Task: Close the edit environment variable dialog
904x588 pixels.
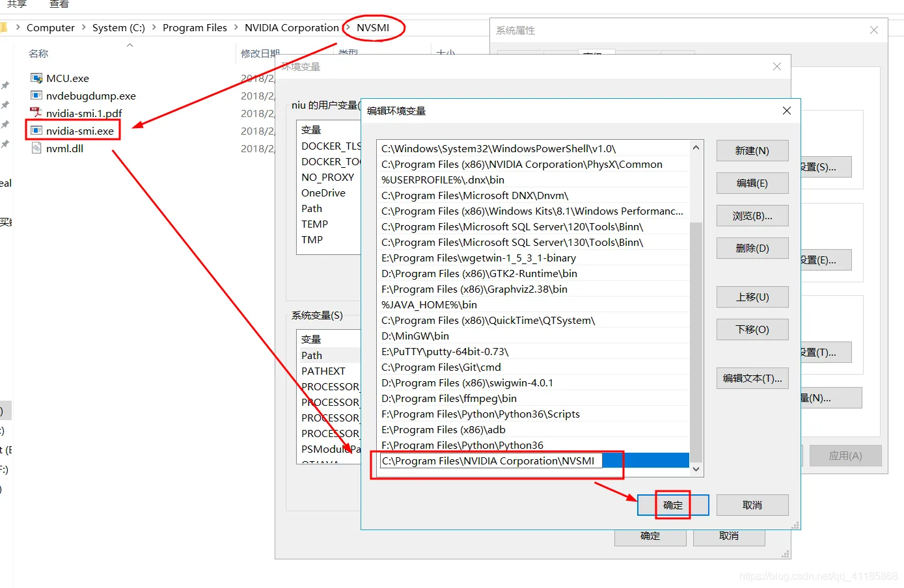Action: [x=786, y=111]
